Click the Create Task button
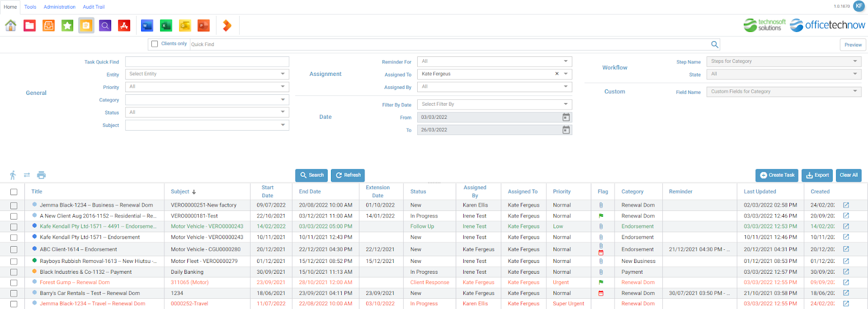The image size is (868, 309). [x=777, y=175]
